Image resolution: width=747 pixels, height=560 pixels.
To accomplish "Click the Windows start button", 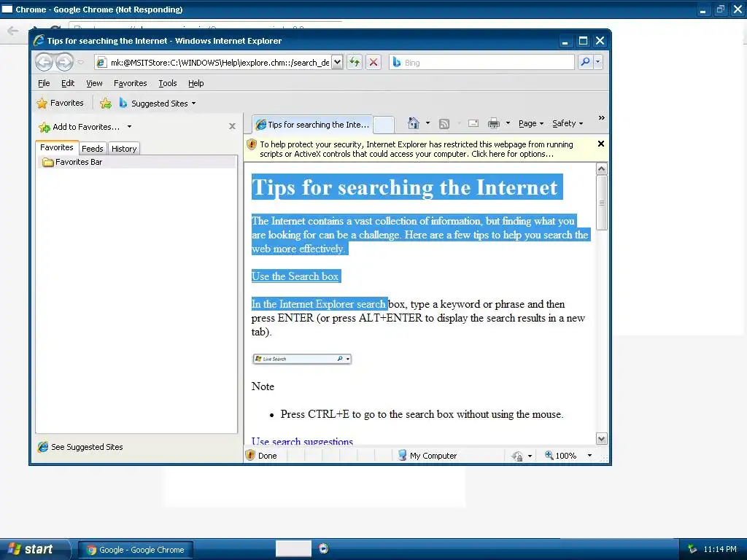I will point(34,549).
